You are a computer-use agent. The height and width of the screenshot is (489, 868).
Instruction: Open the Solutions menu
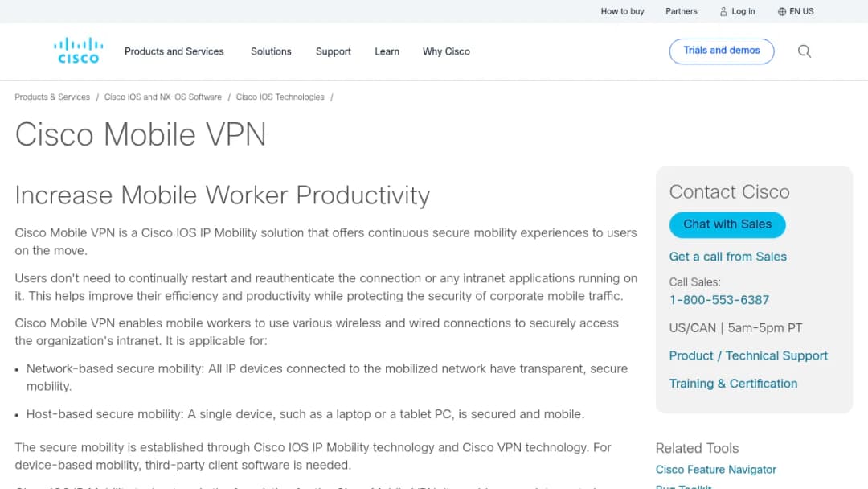271,51
